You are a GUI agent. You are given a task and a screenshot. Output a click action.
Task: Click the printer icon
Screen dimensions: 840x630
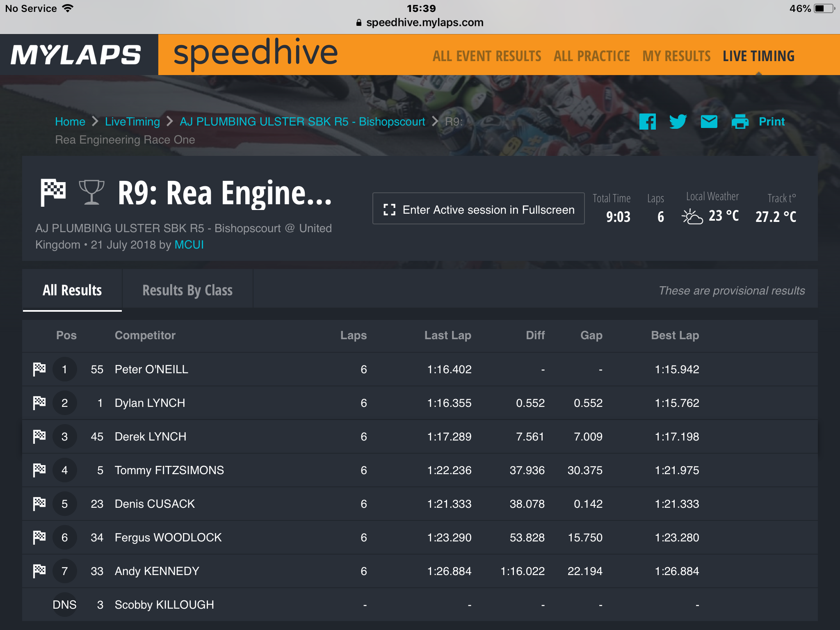click(x=740, y=122)
